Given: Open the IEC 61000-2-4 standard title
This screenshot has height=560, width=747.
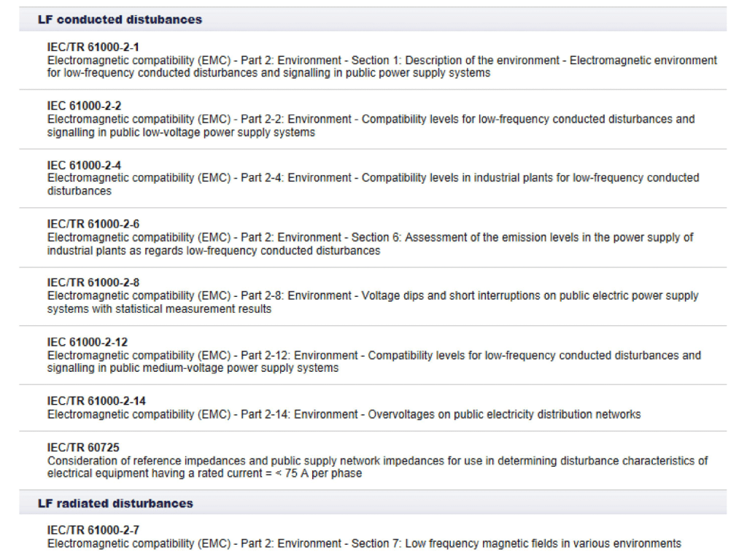Looking at the screenshot, I should coord(84,166).
